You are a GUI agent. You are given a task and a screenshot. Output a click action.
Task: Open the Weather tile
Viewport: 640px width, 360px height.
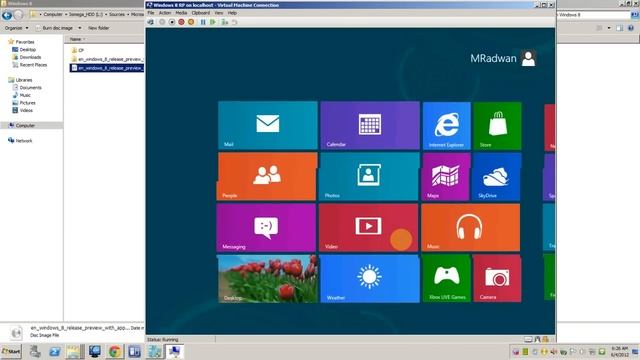370,279
